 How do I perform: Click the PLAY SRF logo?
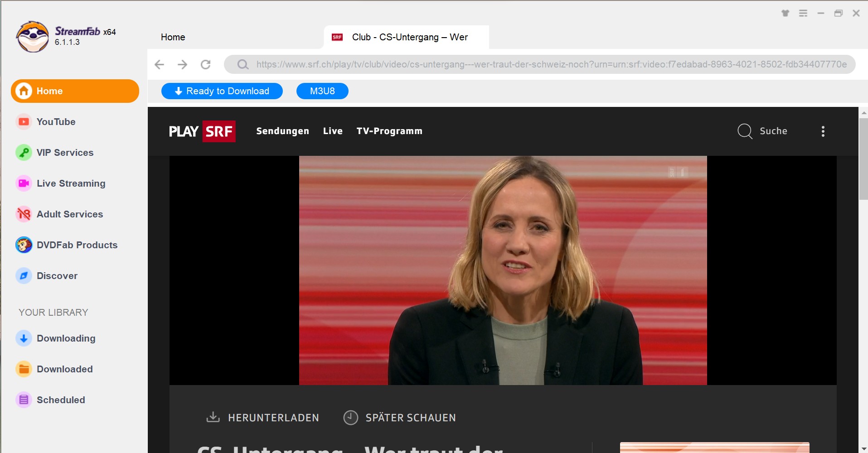pyautogui.click(x=202, y=131)
